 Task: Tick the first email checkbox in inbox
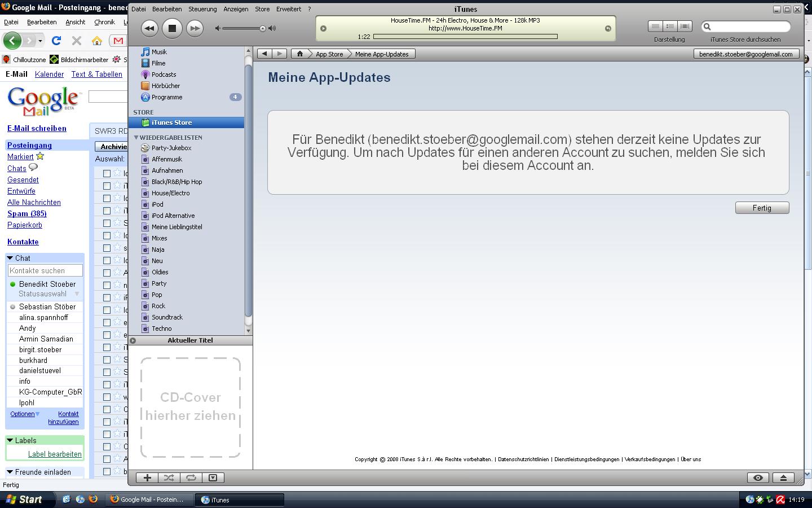click(x=107, y=173)
